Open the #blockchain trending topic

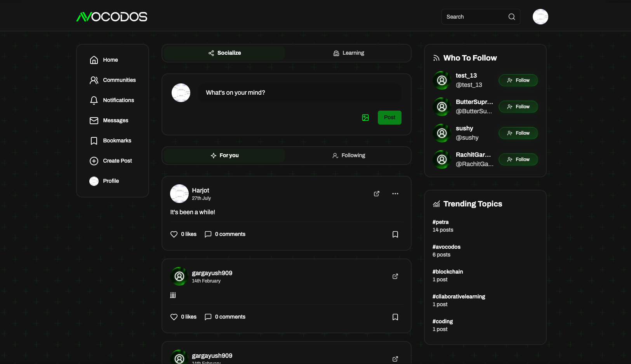pos(447,272)
